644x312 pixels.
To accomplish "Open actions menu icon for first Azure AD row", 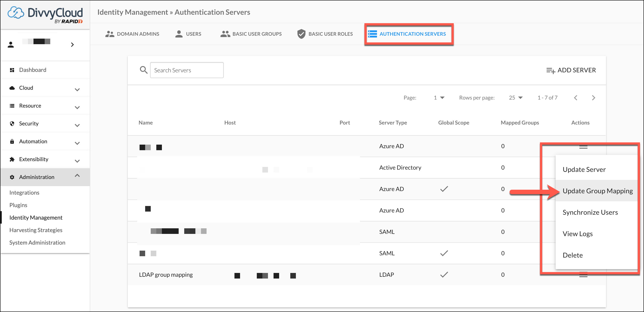I will point(583,147).
